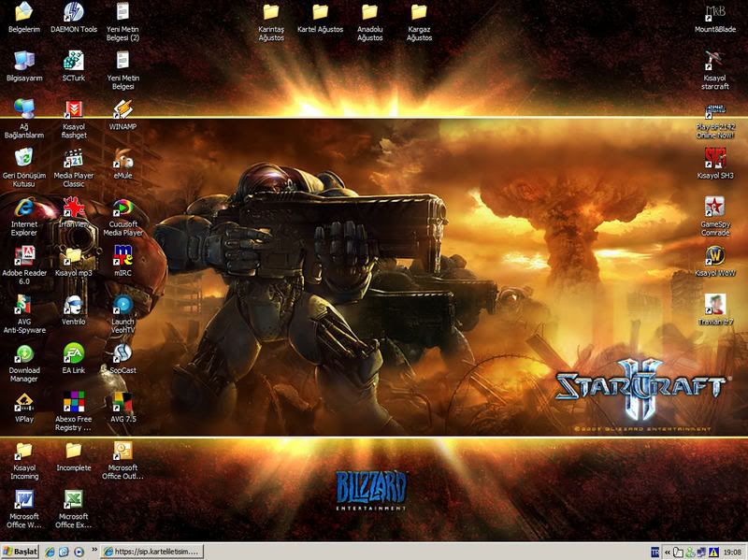748x560 pixels.
Task: Open the Kısayol flashget shortcut
Action: tap(74, 120)
